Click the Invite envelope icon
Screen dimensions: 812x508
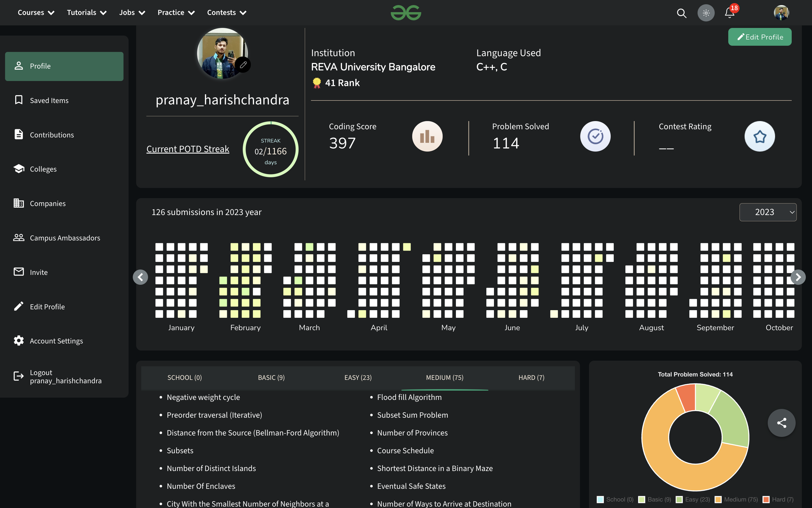tap(19, 272)
